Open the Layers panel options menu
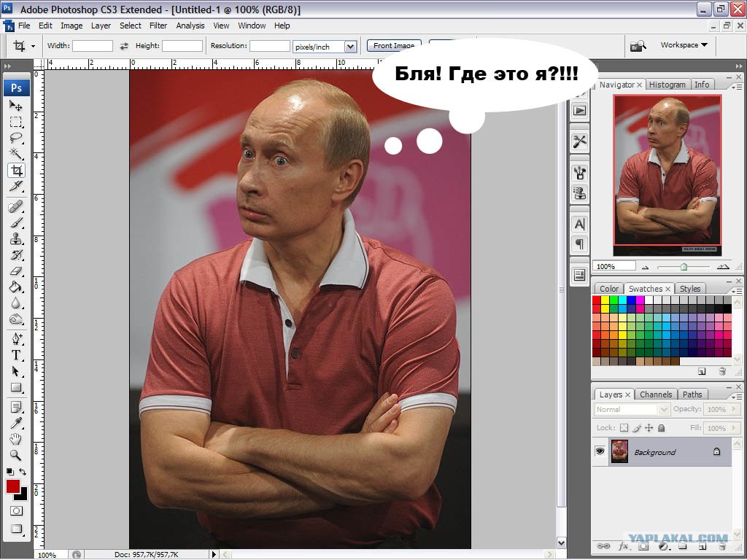Image resolution: width=747 pixels, height=560 pixels. pos(737,396)
